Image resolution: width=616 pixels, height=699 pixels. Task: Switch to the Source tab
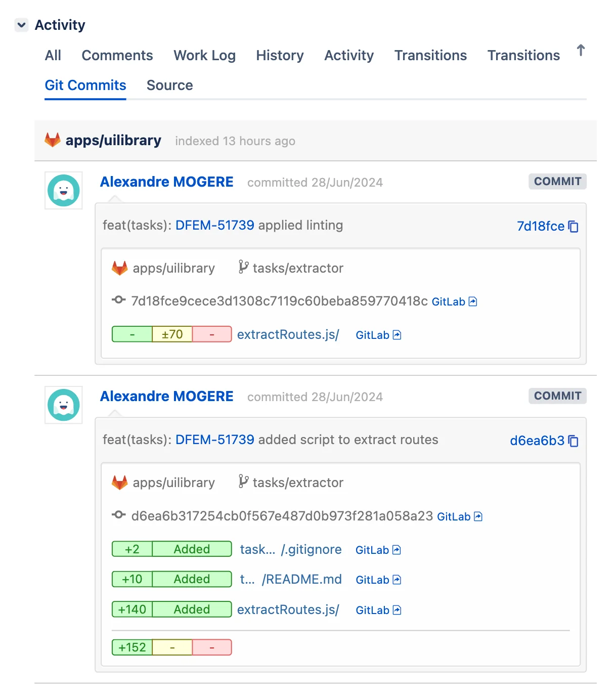[169, 85]
